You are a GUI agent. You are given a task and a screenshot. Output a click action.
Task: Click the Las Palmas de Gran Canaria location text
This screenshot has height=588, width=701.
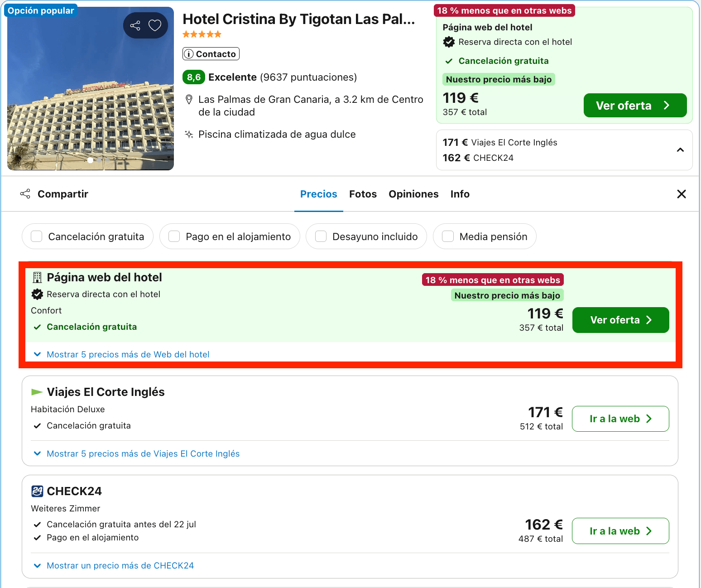tap(311, 106)
